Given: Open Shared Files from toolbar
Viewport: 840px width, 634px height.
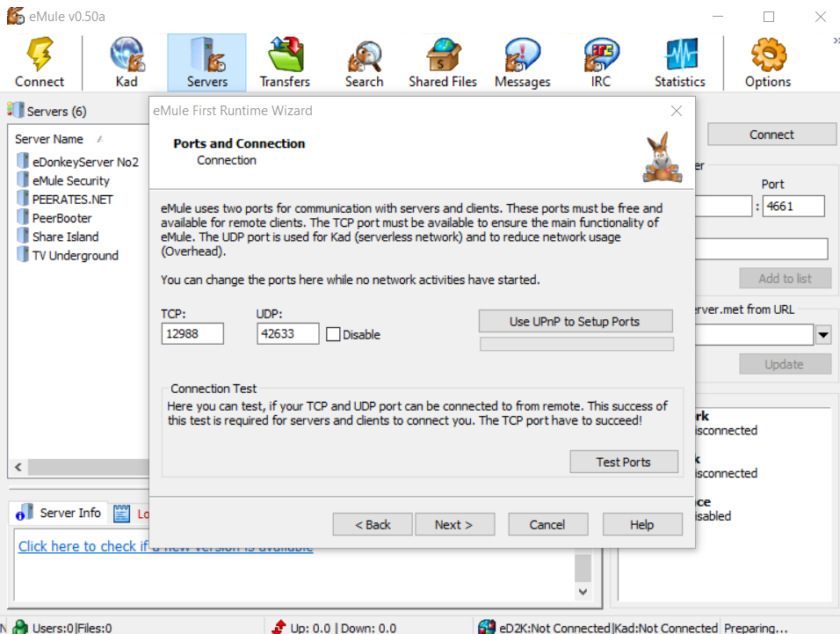Looking at the screenshot, I should [443, 55].
